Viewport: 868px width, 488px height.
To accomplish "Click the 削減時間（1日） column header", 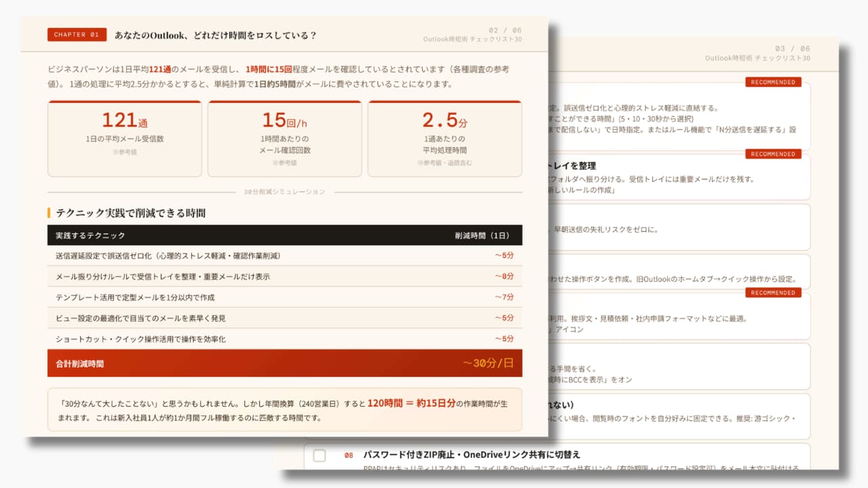I will tap(482, 235).
